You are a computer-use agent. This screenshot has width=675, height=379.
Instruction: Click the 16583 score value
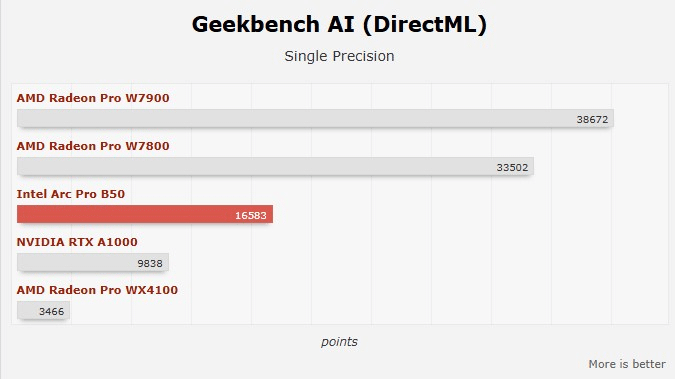251,215
